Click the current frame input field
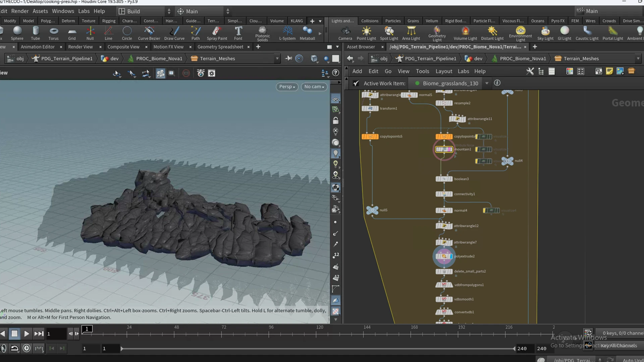 coord(56,334)
